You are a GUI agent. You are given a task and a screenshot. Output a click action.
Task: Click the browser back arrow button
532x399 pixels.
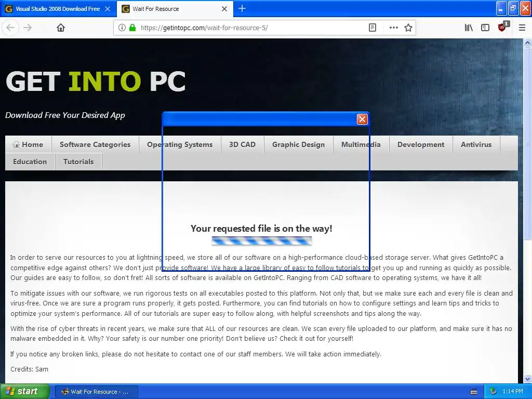[10, 28]
